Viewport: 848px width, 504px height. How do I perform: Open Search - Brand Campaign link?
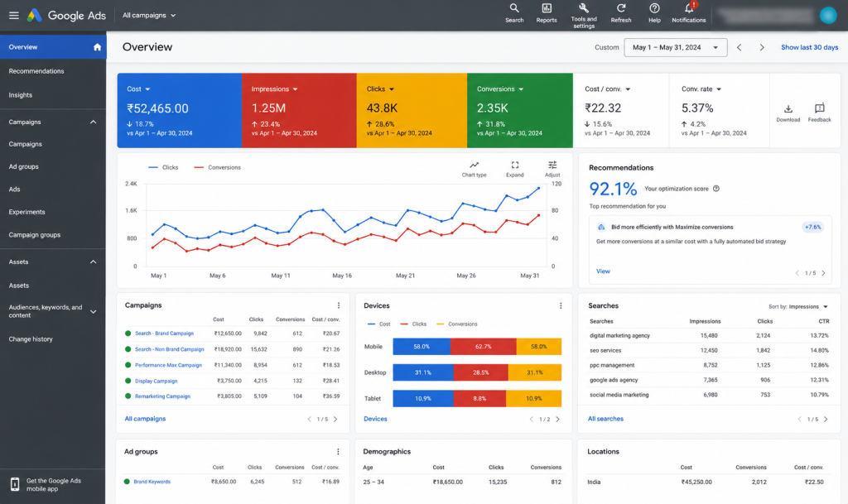coord(164,334)
